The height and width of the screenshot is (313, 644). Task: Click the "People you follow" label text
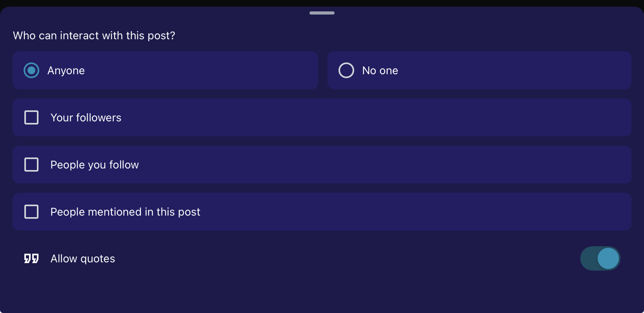click(x=95, y=165)
